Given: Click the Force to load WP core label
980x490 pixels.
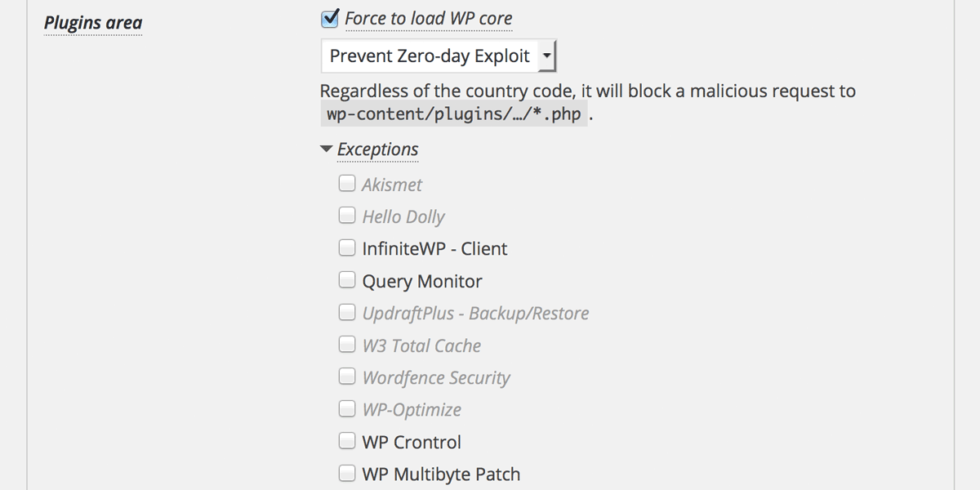Looking at the screenshot, I should [x=429, y=18].
